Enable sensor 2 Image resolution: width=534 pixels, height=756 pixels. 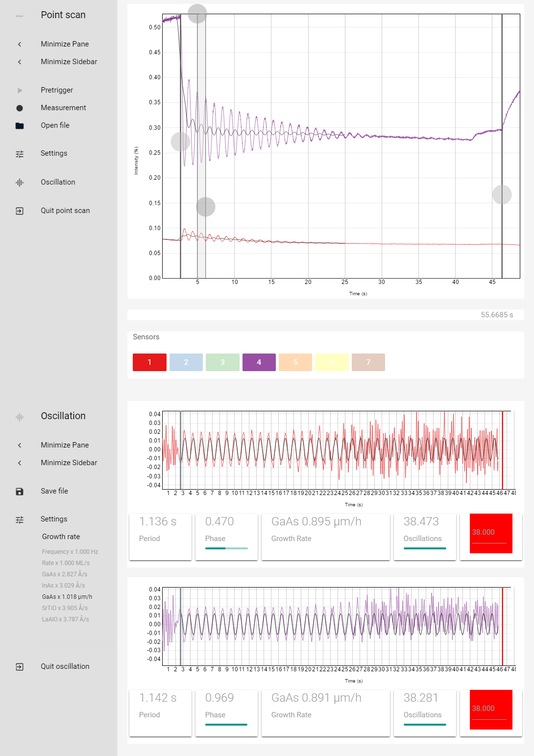186,362
